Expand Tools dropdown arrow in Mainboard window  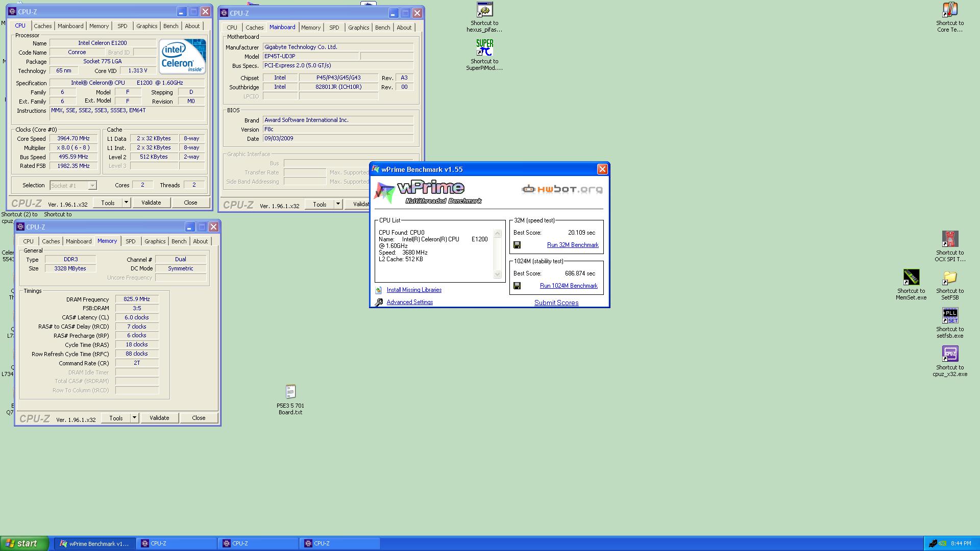click(338, 205)
